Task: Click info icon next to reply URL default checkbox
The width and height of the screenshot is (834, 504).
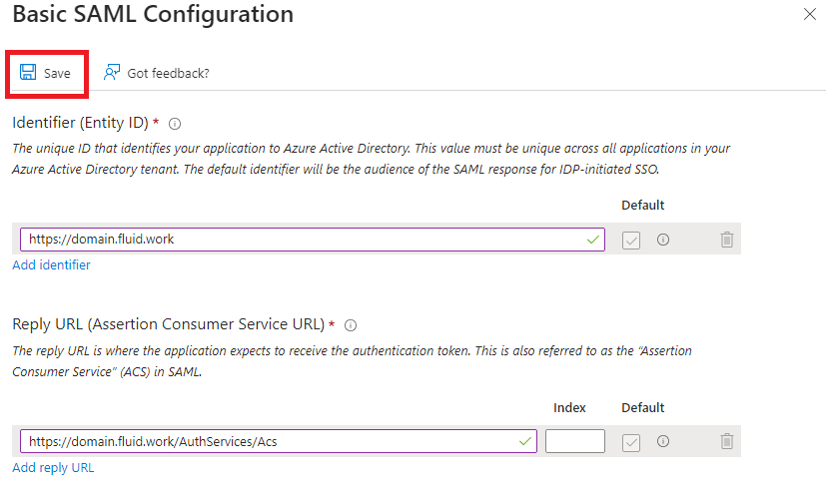Action: pyautogui.click(x=663, y=441)
